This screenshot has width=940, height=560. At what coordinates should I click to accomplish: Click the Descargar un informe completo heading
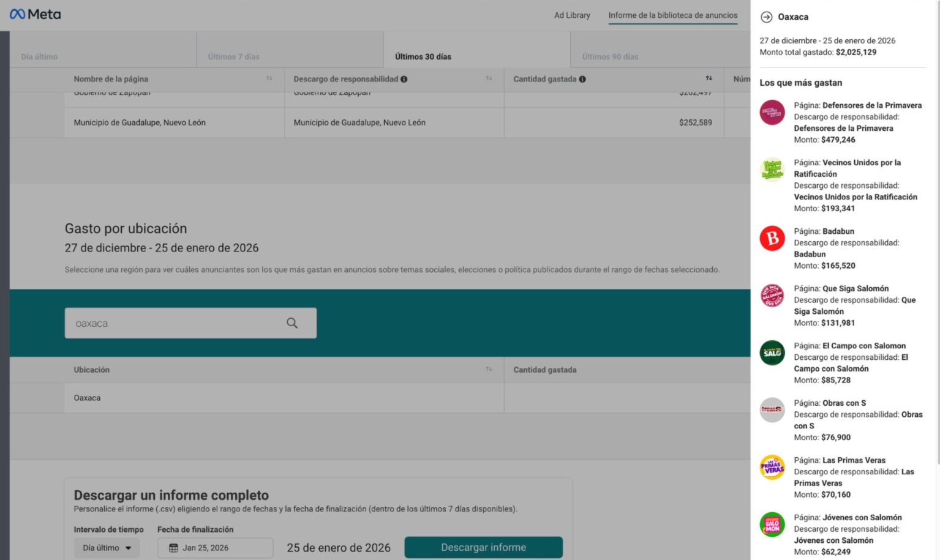pos(171,495)
